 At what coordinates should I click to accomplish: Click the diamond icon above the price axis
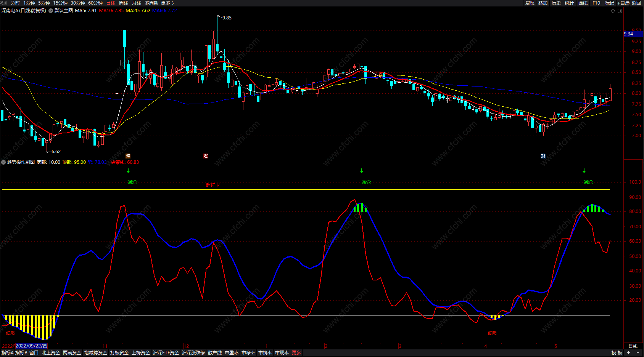(x=613, y=11)
